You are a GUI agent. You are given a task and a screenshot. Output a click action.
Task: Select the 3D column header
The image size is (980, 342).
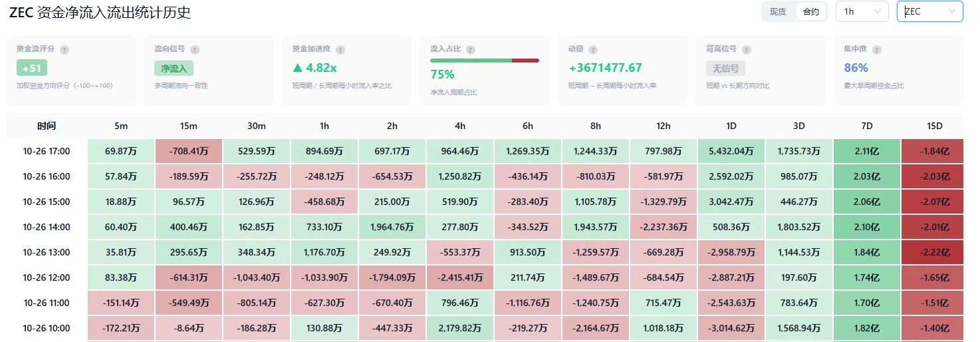pyautogui.click(x=799, y=126)
